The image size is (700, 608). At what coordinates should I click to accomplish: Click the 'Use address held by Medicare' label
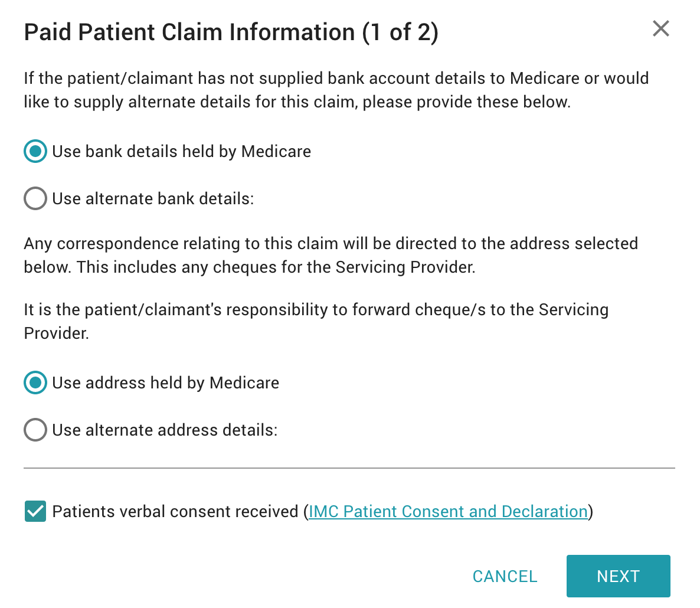coord(165,383)
